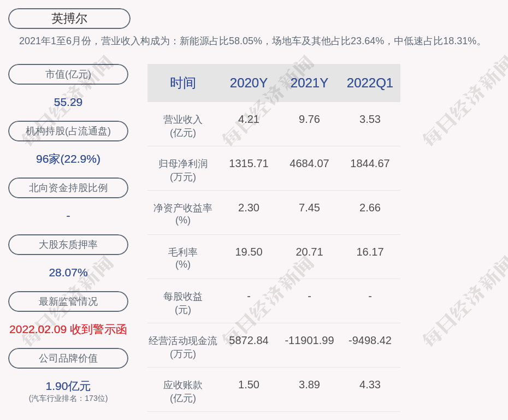Click the 时间 column header

[x=183, y=83]
